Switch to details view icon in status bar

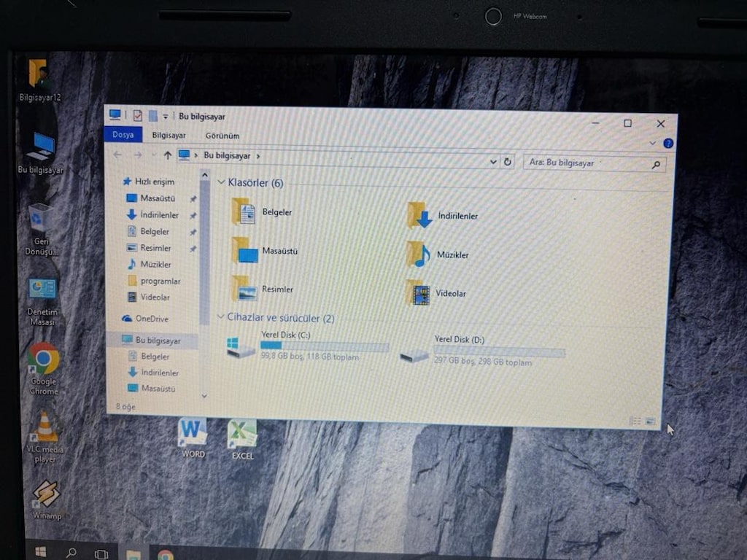coord(635,421)
